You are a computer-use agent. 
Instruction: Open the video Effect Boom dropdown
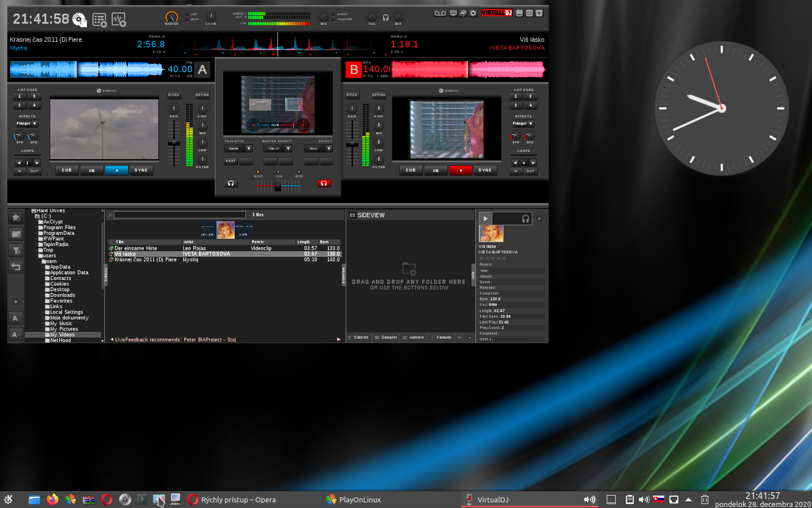[x=318, y=148]
